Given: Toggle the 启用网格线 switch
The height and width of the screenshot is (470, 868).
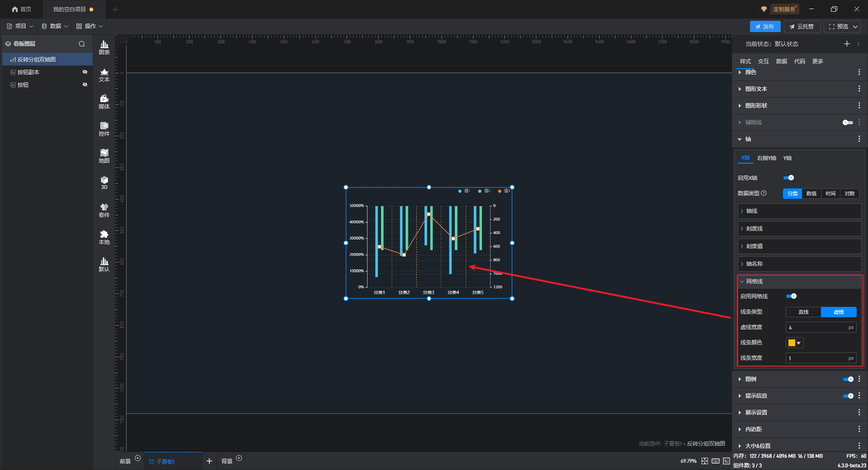Looking at the screenshot, I should pyautogui.click(x=791, y=296).
